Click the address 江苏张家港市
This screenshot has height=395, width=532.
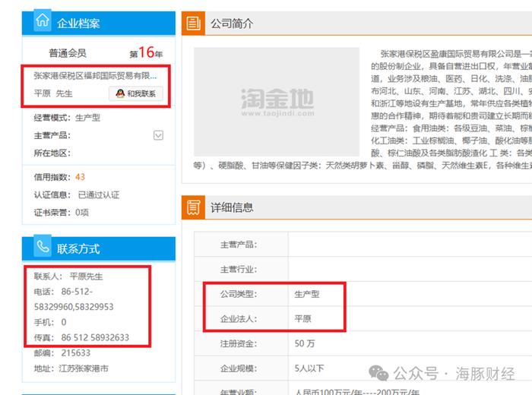84,368
